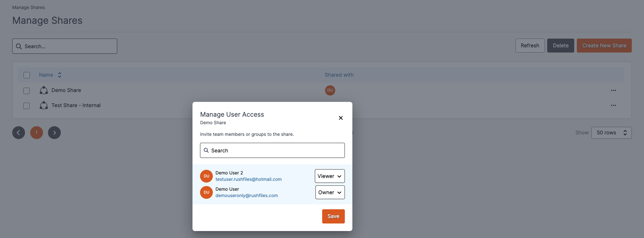
Task: Check the Test Share - Internal row checkbox
Action: coord(26,106)
